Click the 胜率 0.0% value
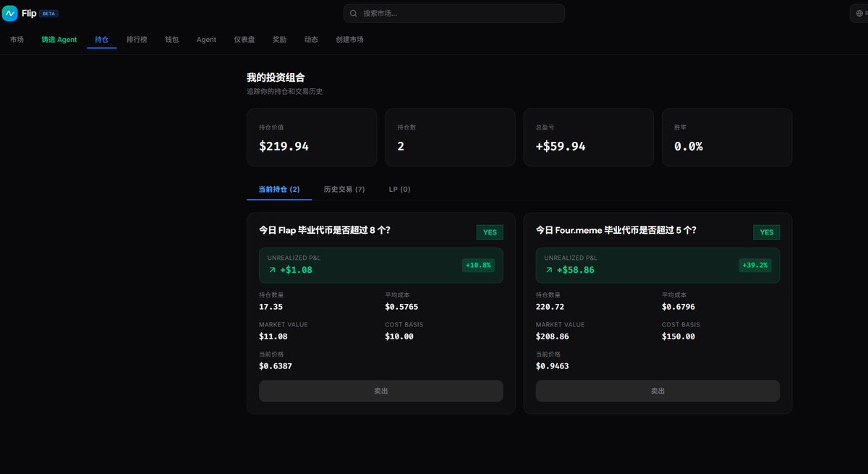Viewport: 868px width, 474px height. click(x=688, y=146)
